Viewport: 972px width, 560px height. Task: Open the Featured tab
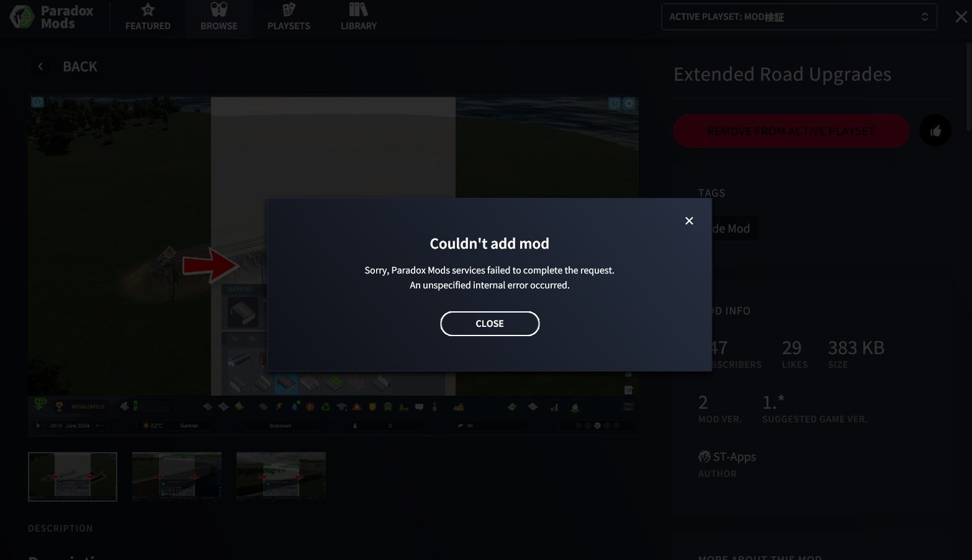148,17
